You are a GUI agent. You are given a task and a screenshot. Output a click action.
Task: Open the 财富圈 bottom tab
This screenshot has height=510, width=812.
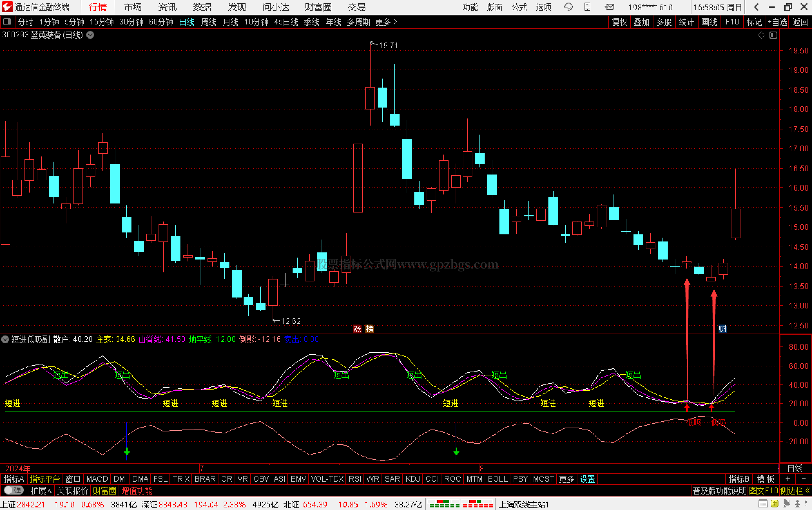(104, 490)
